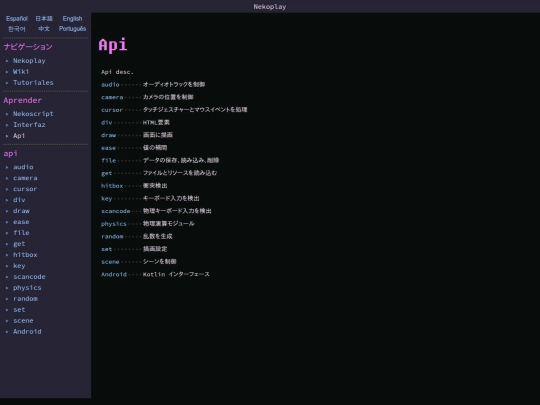
Task: Open ease link in main Api table
Action: click(x=108, y=148)
